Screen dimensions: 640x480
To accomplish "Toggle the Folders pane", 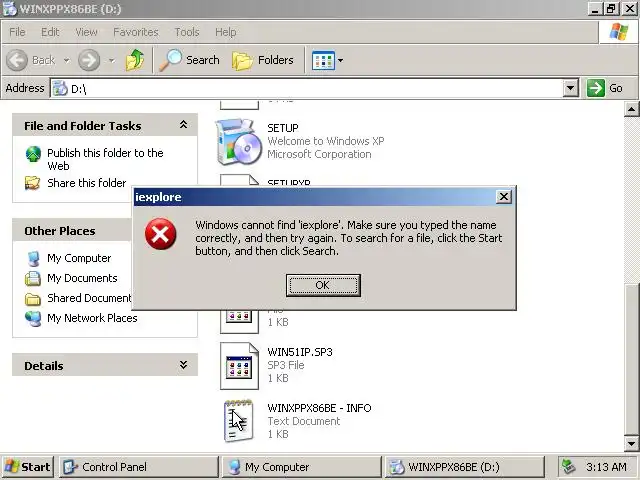I will tap(263, 60).
